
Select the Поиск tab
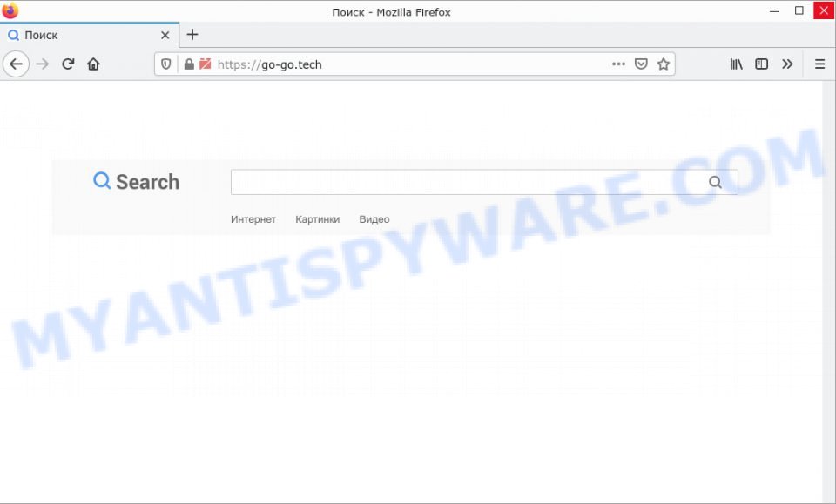(x=90, y=35)
